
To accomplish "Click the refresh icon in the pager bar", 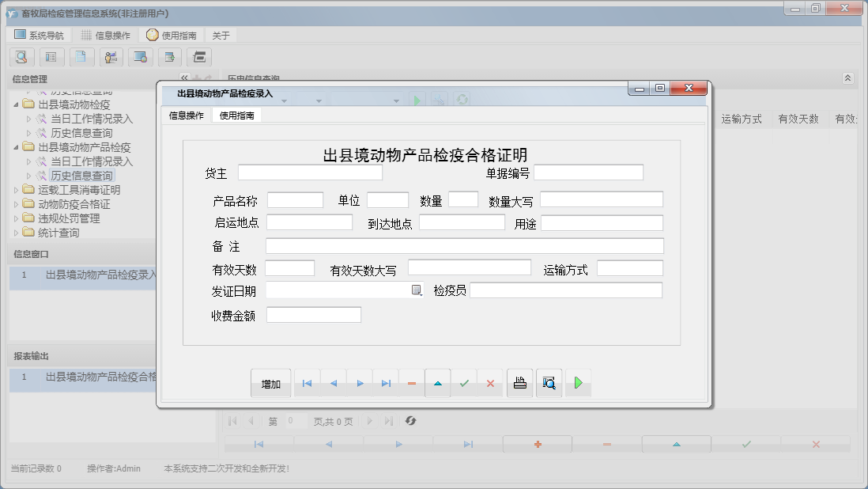I will pos(410,421).
